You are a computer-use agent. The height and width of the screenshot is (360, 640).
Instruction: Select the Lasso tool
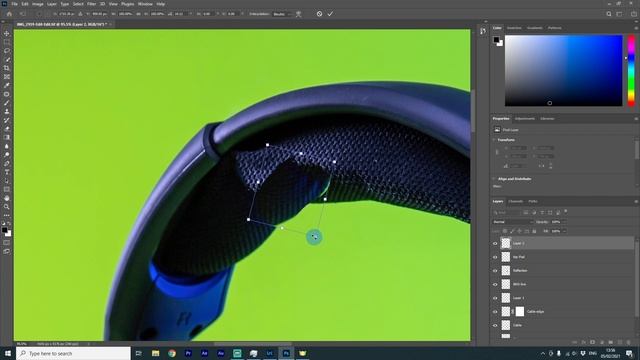7,51
